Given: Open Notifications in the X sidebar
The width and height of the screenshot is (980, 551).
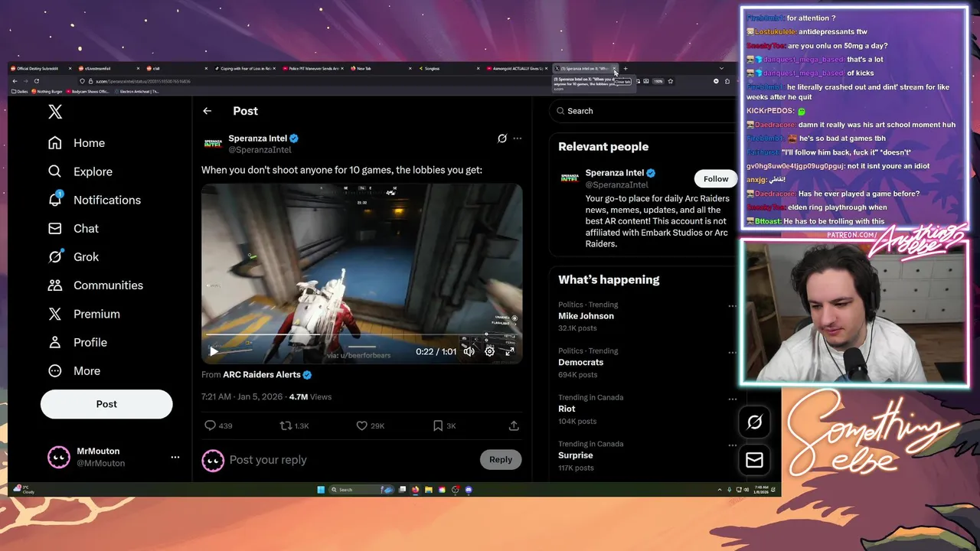Looking at the screenshot, I should [94, 200].
